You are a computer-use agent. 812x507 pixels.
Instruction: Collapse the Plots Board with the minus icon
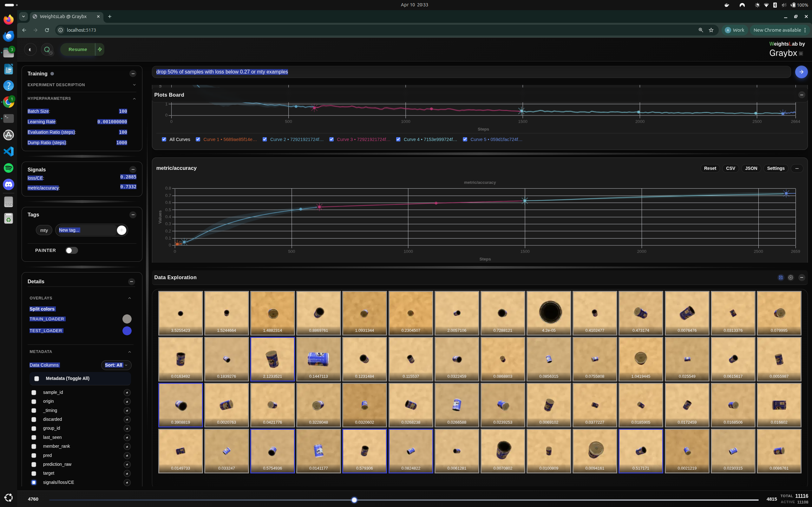coord(802,95)
